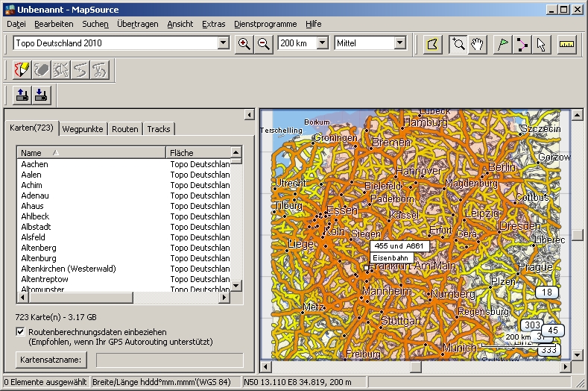Viewport: 588px width, 391px height.
Task: Select the Aalen map row
Action: coord(124,175)
